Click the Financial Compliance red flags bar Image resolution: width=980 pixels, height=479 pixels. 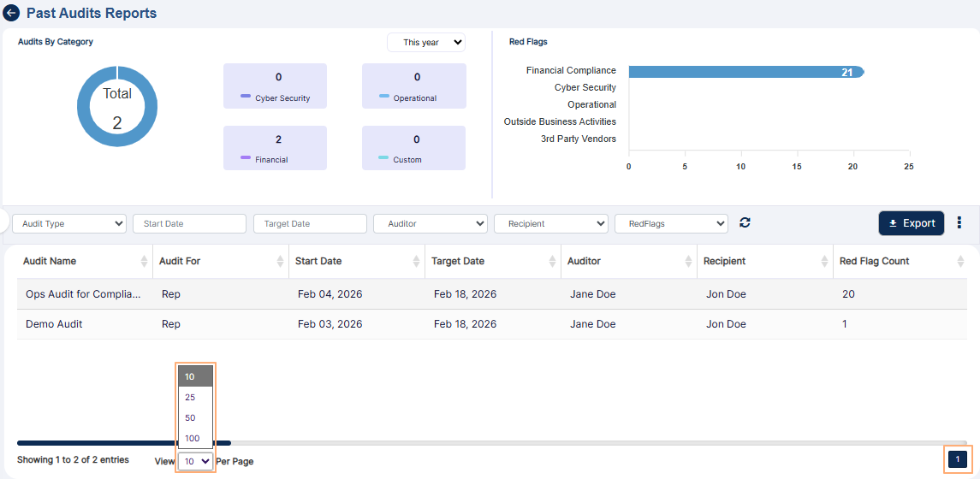[746, 72]
